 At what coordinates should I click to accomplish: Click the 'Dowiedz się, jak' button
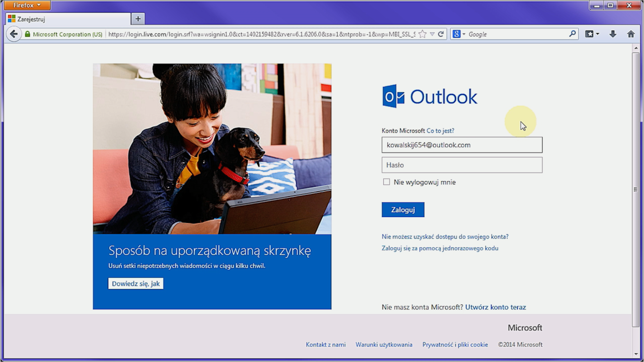point(136,284)
